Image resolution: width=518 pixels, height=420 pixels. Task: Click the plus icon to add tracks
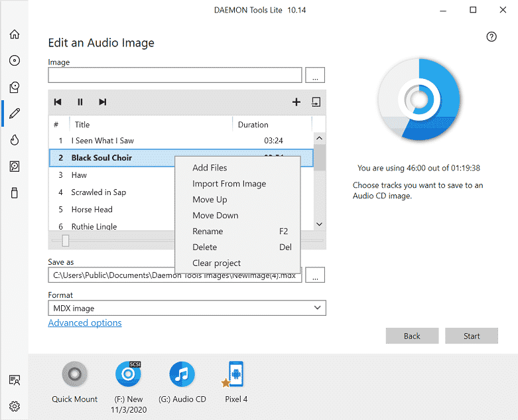click(296, 102)
